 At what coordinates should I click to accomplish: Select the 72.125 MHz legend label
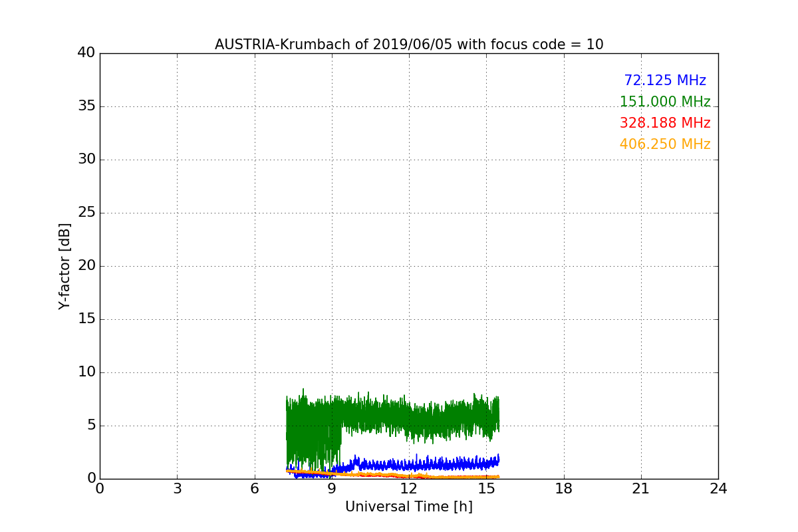(665, 80)
